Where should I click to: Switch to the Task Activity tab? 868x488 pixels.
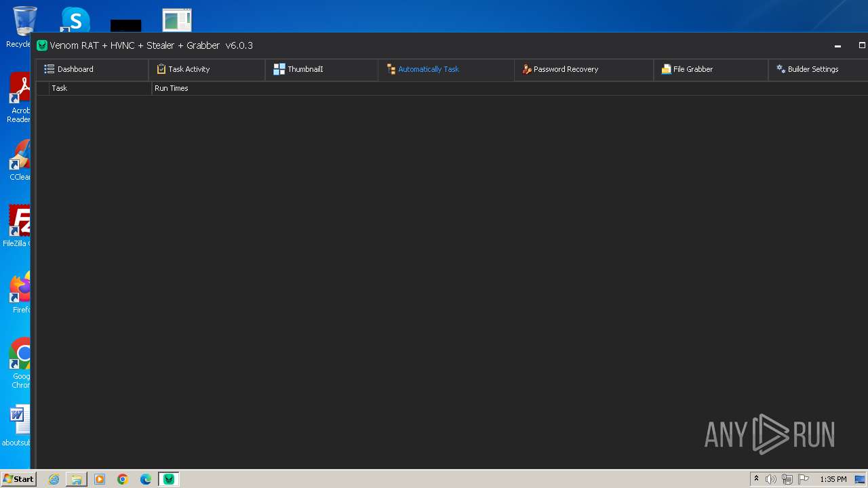pos(207,69)
